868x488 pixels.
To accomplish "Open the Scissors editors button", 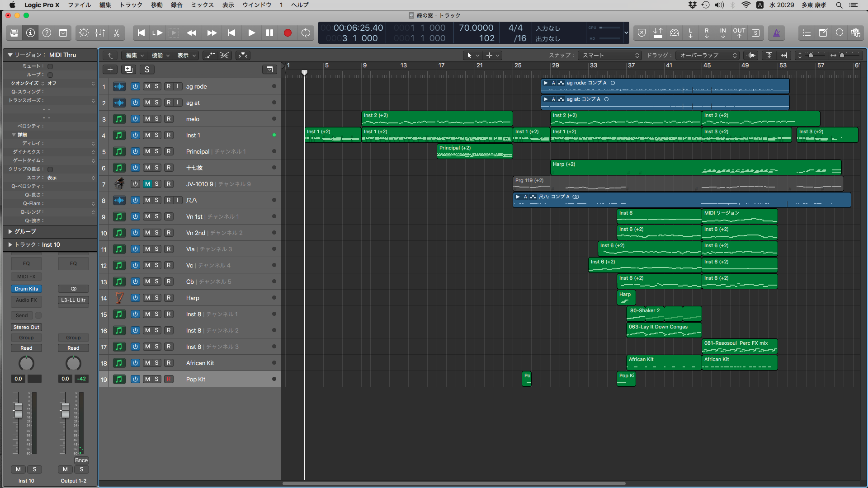I will point(117,33).
